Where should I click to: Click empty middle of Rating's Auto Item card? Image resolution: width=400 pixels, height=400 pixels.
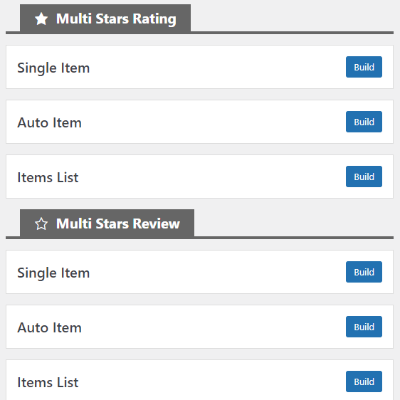pyautogui.click(x=213, y=122)
